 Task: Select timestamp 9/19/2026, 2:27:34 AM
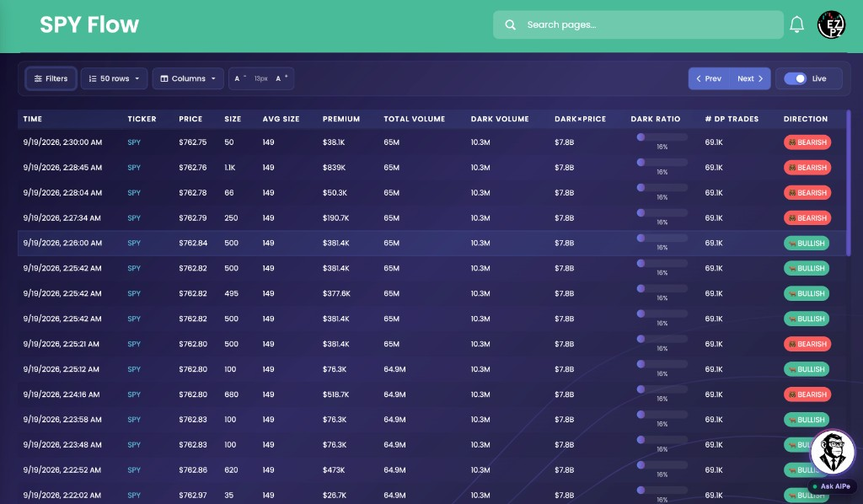point(62,218)
